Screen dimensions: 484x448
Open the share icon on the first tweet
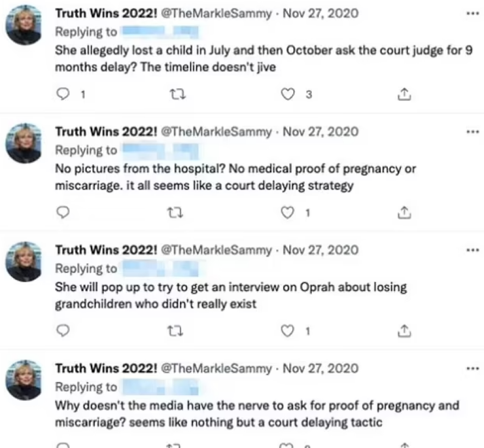coord(405,94)
